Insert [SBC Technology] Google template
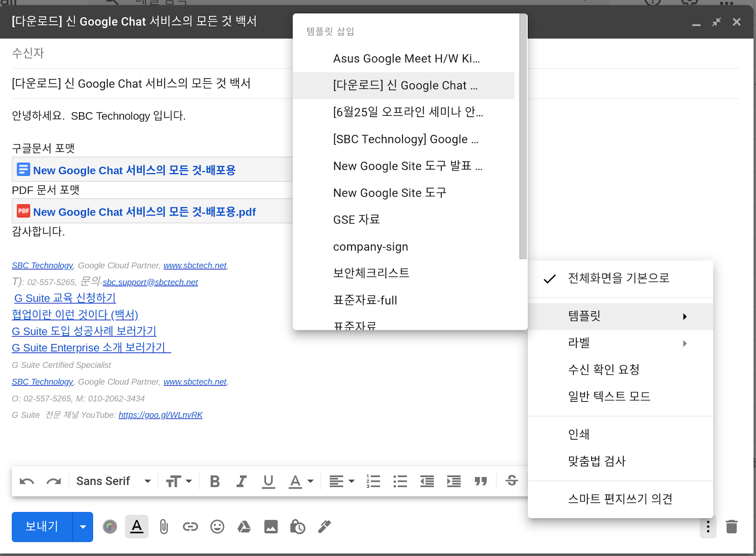This screenshot has height=556, width=756. point(404,139)
